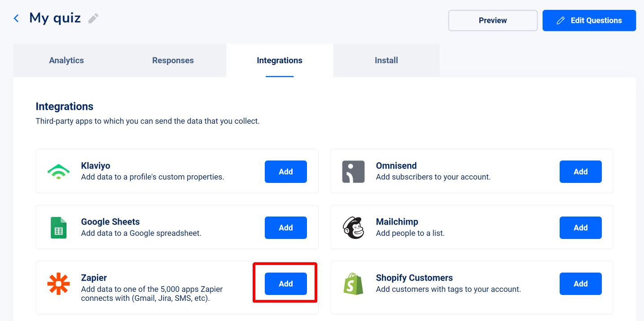Click the "My quiz" title
644x321 pixels.
click(55, 18)
